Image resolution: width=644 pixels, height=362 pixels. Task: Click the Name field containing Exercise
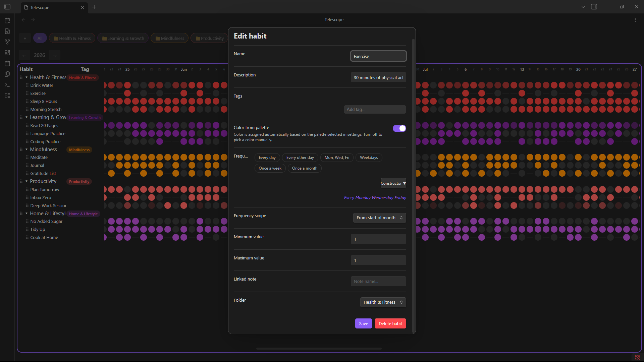pyautogui.click(x=378, y=56)
